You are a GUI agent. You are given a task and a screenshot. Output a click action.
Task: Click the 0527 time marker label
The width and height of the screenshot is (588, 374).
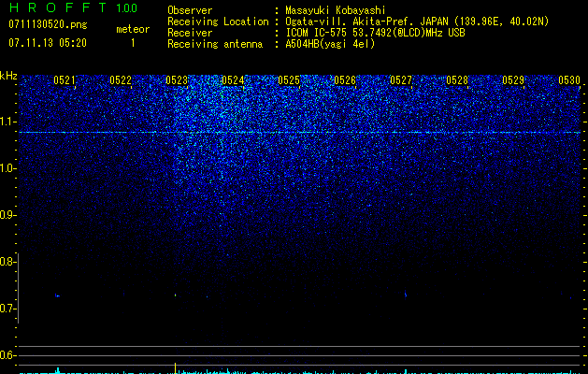tap(401, 80)
